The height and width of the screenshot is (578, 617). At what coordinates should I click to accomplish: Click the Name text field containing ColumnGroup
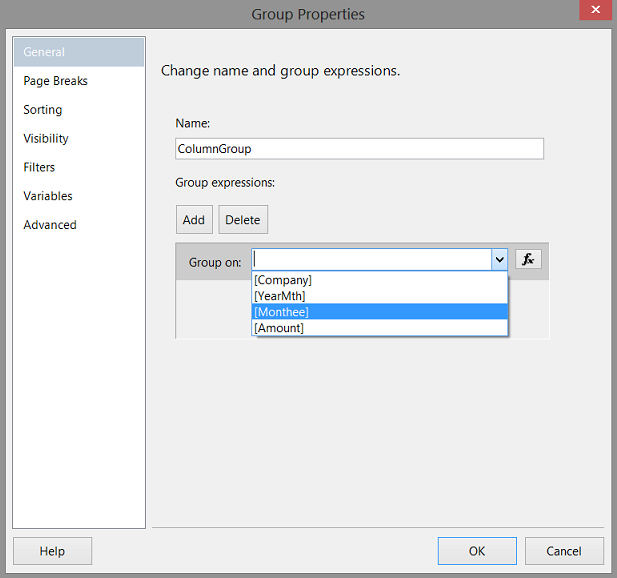(x=359, y=149)
